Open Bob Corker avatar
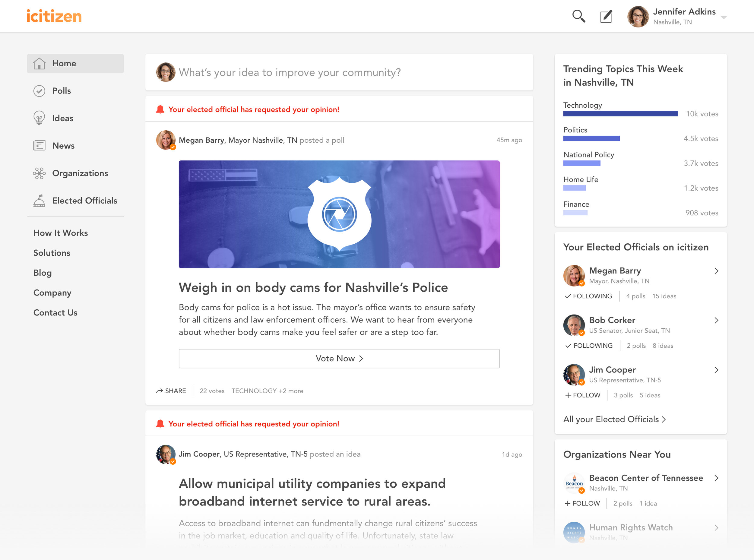 click(574, 325)
